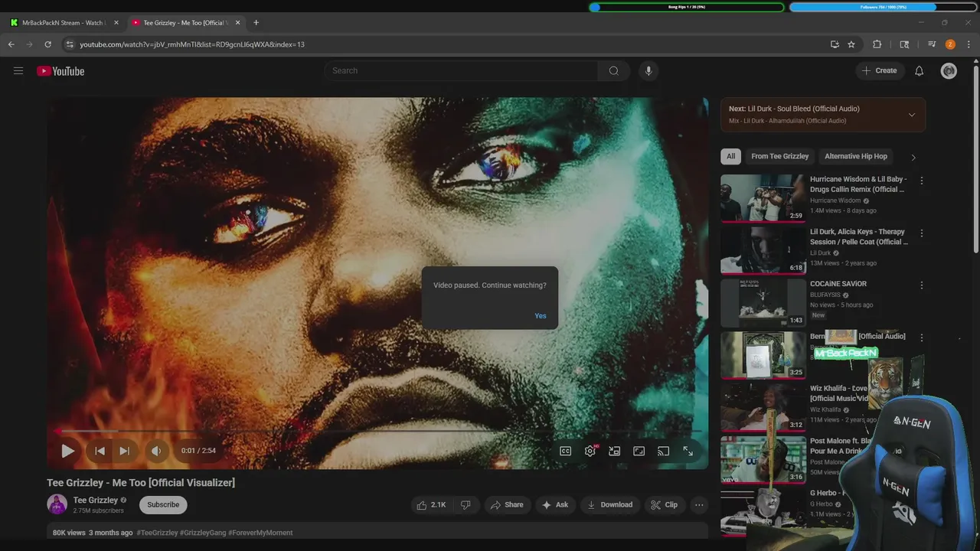Download the video
980x551 pixels.
tap(609, 505)
